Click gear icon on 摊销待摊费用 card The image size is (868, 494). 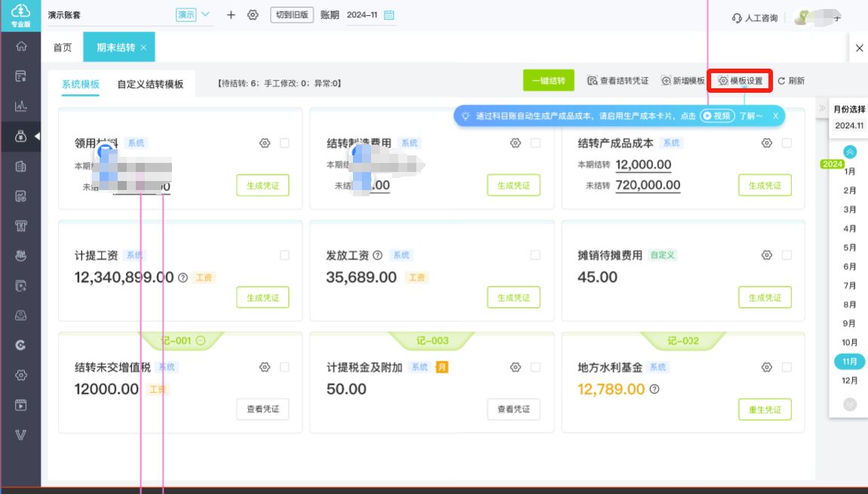(766, 256)
